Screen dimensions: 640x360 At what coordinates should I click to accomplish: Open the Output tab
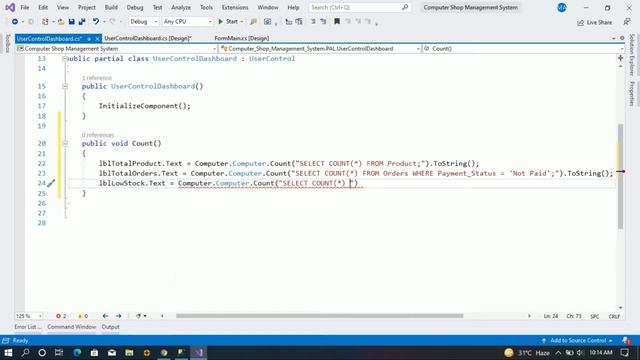(111, 327)
